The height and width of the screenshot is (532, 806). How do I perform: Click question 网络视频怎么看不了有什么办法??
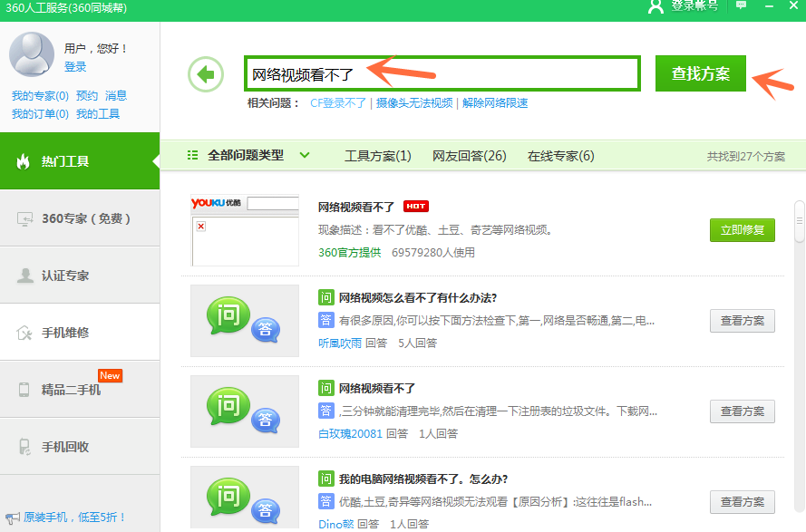(x=418, y=297)
